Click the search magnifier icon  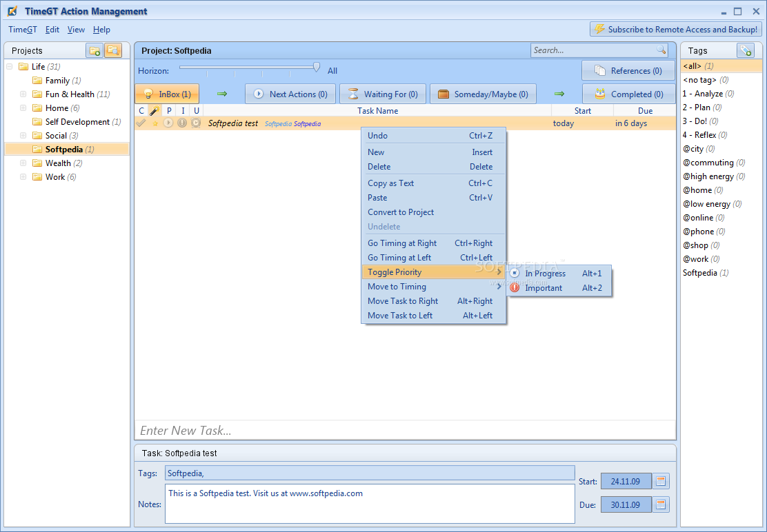coord(661,50)
